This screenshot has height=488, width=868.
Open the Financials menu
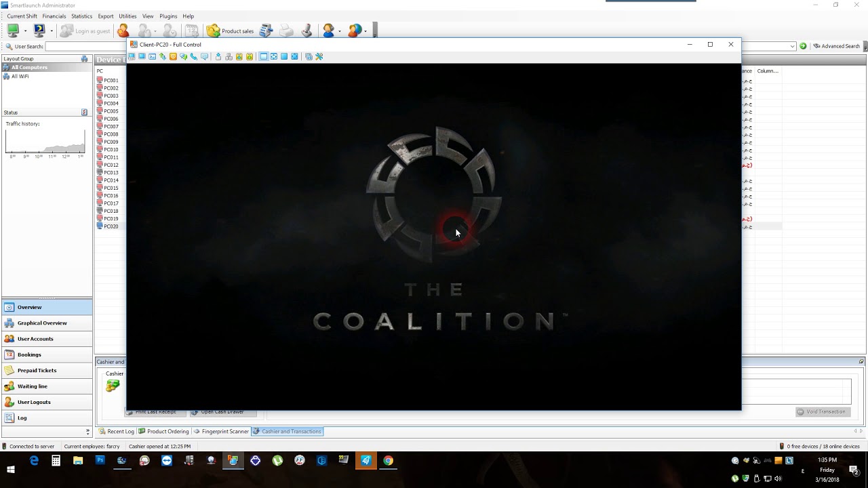pos(54,16)
